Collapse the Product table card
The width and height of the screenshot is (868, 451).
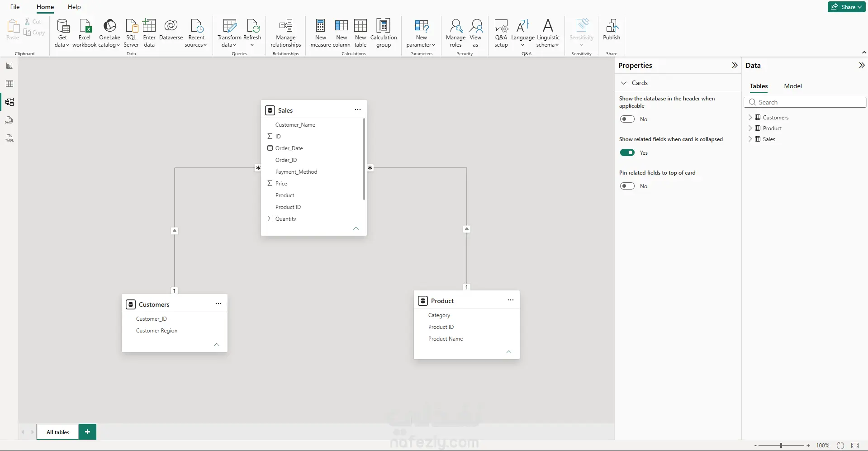509,352
